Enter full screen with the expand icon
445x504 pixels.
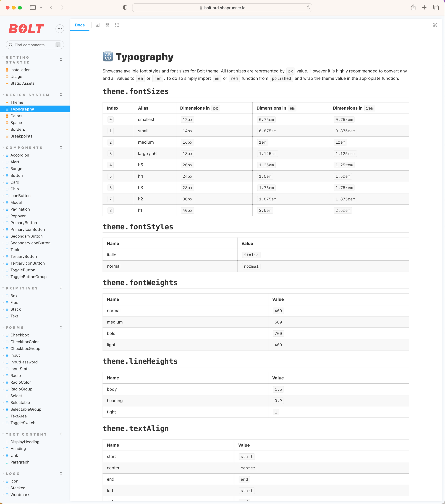pyautogui.click(x=435, y=25)
